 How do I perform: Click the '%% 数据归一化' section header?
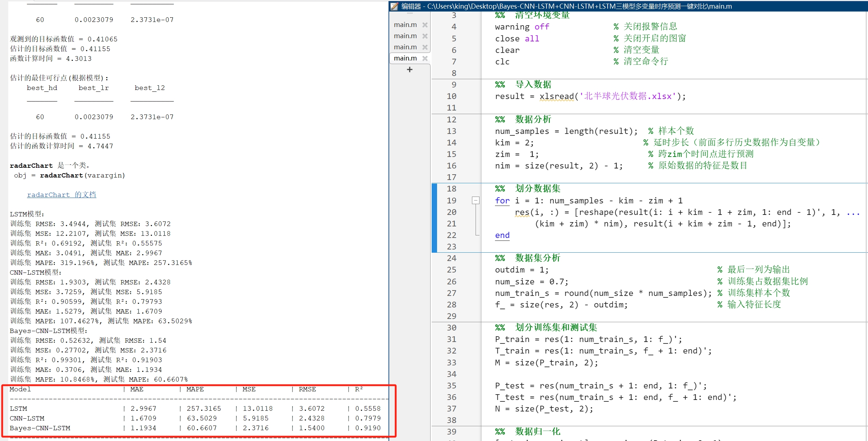click(528, 432)
